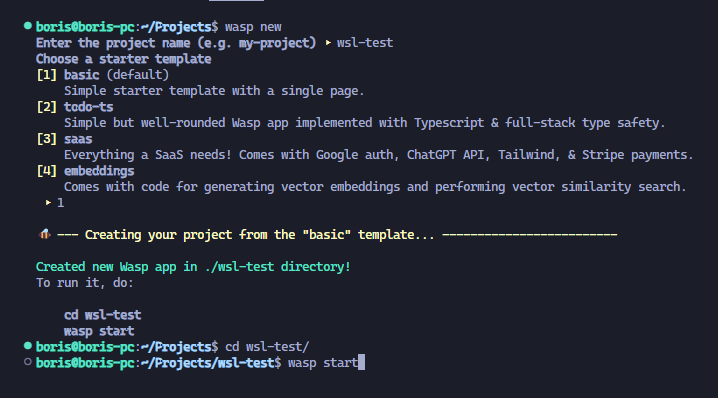718x398 pixels.
Task: Select the [3] saas template option
Action: click(x=64, y=139)
